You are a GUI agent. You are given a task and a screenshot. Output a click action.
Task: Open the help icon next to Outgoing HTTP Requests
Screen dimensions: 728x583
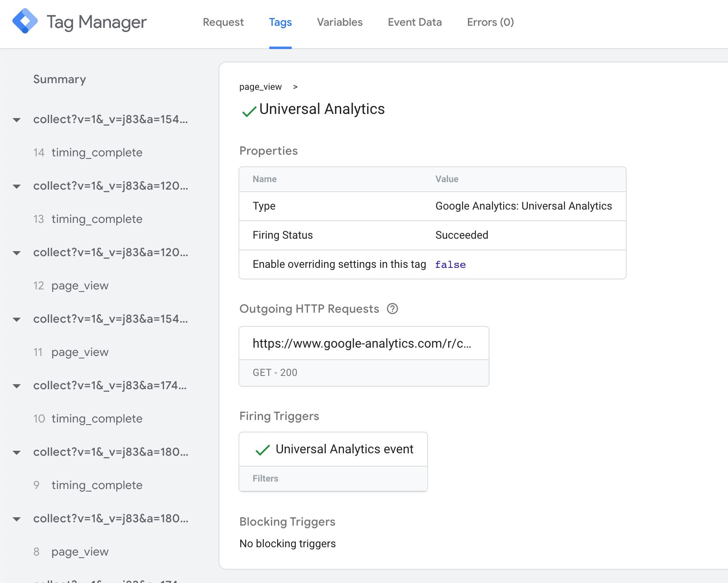392,309
